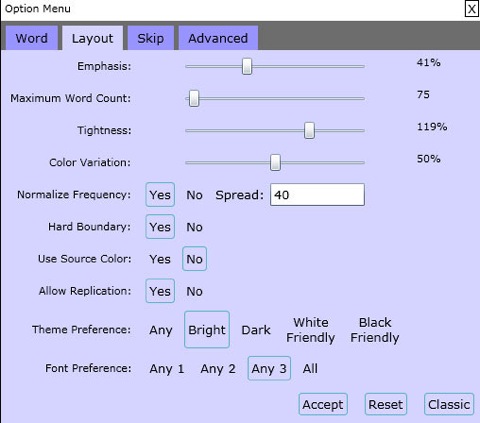Choose White Friendly theme preference
The height and width of the screenshot is (423, 480).
click(x=311, y=330)
